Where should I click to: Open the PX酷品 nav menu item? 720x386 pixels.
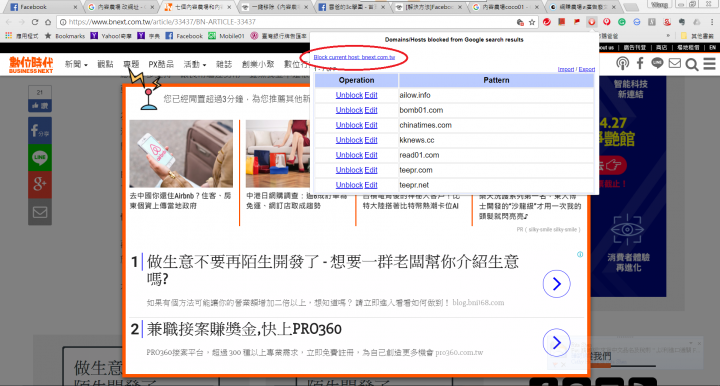(x=161, y=64)
